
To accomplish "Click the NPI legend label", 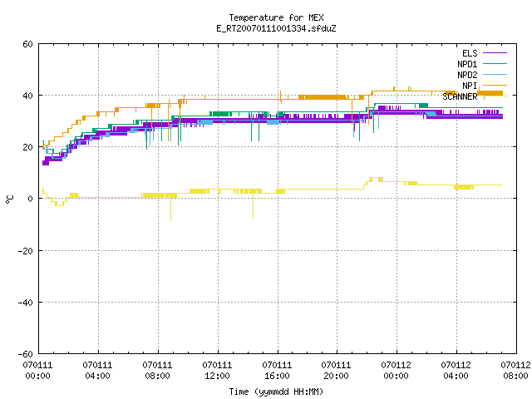I will [470, 86].
